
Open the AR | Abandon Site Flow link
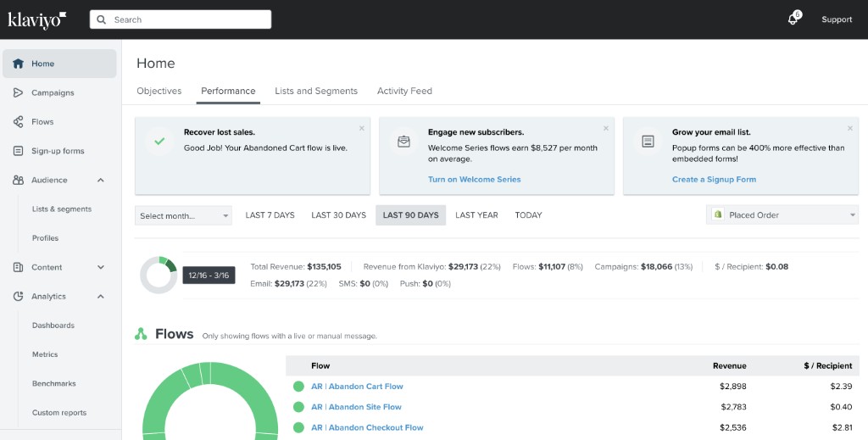(x=357, y=407)
